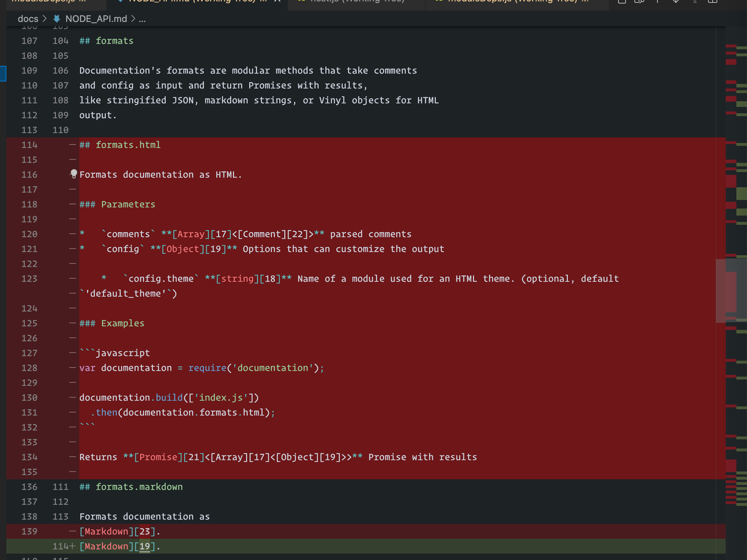Click the deleted heading '## formats.html'
The image size is (747, 560).
click(120, 145)
